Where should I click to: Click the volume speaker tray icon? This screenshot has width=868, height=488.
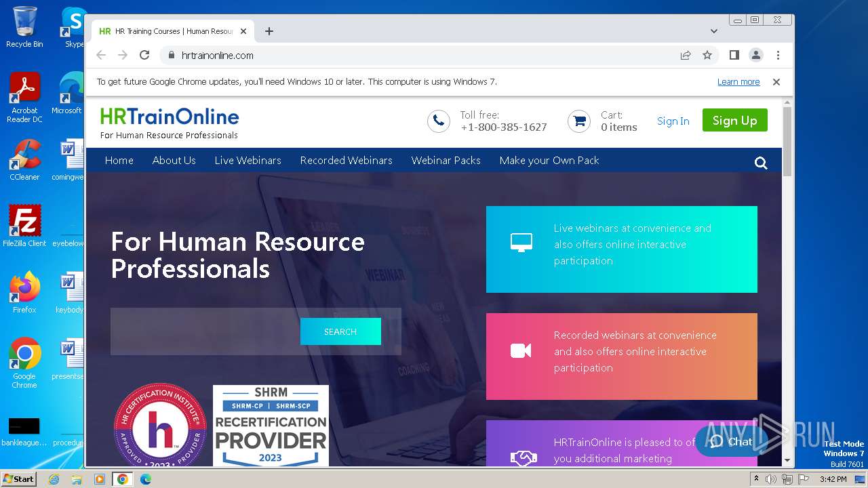(771, 479)
